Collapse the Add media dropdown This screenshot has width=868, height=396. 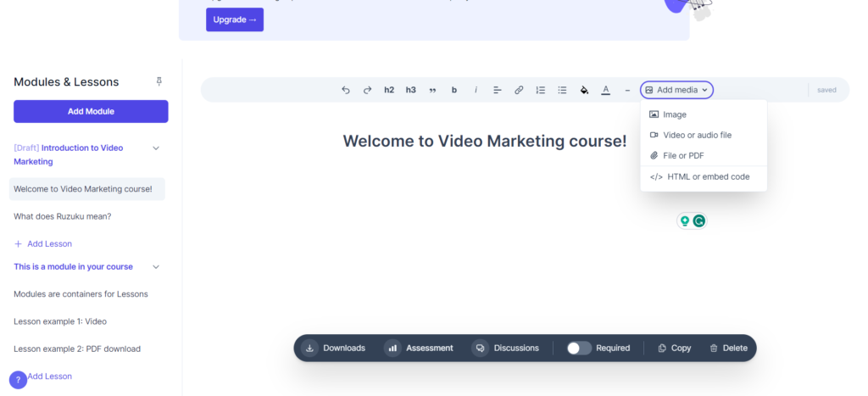click(x=676, y=90)
